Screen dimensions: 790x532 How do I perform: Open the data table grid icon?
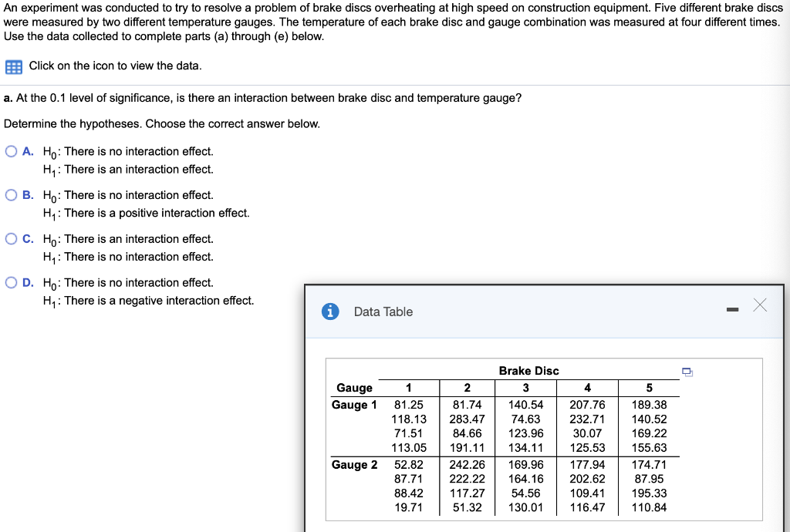tap(12, 66)
